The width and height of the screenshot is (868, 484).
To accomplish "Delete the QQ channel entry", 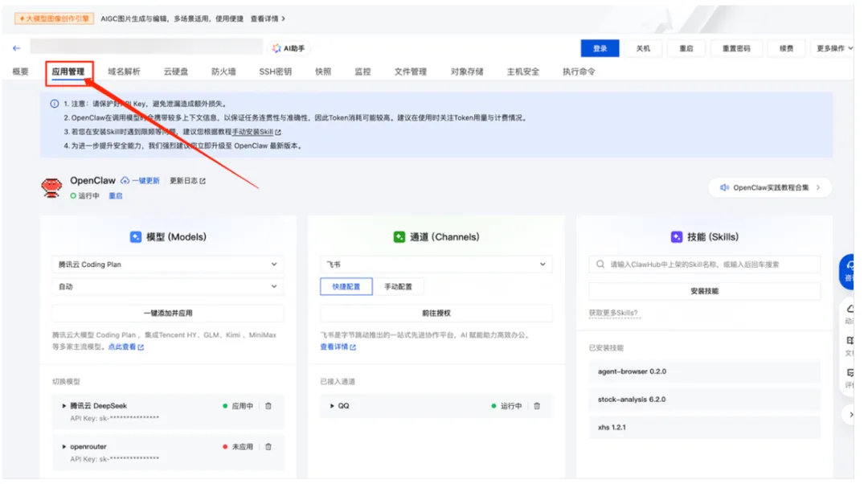I will (537, 406).
